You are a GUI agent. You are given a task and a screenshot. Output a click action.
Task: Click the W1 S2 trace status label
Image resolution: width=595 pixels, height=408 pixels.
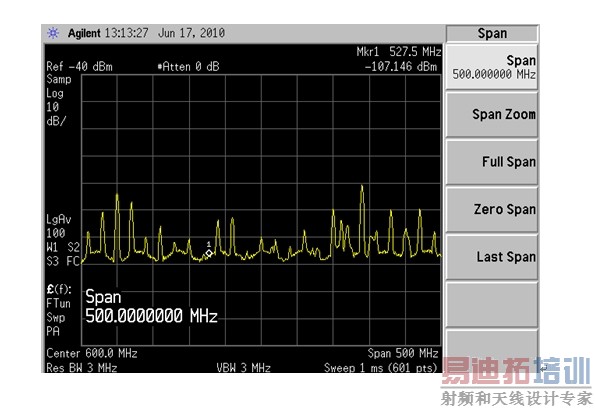point(63,247)
